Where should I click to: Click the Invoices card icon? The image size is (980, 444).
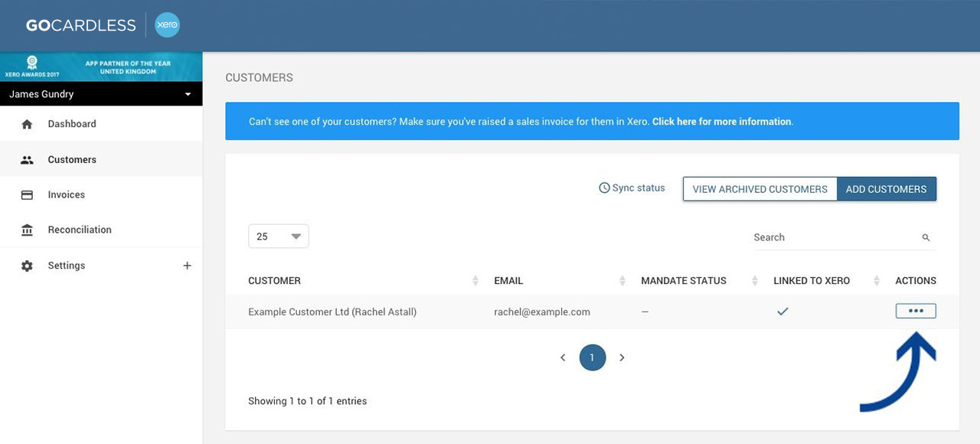28,195
